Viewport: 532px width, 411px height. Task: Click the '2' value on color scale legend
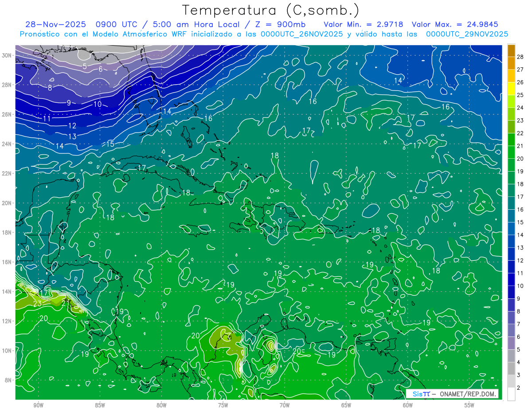(x=519, y=388)
